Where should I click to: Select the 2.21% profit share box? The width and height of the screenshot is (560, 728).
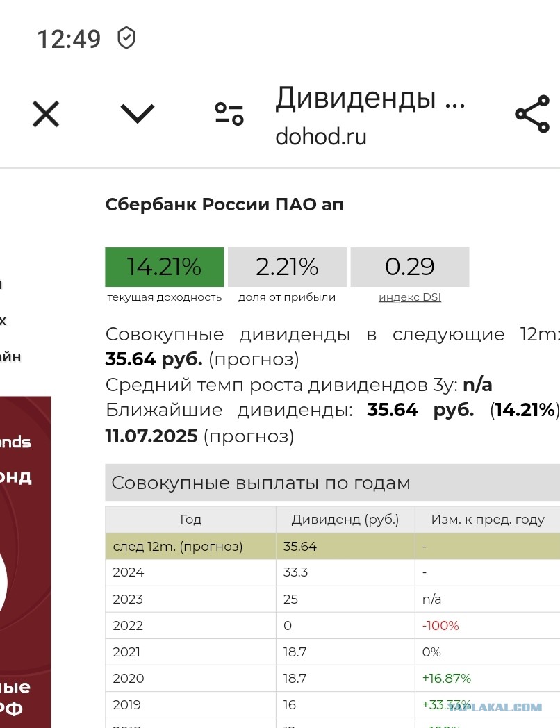tap(287, 267)
